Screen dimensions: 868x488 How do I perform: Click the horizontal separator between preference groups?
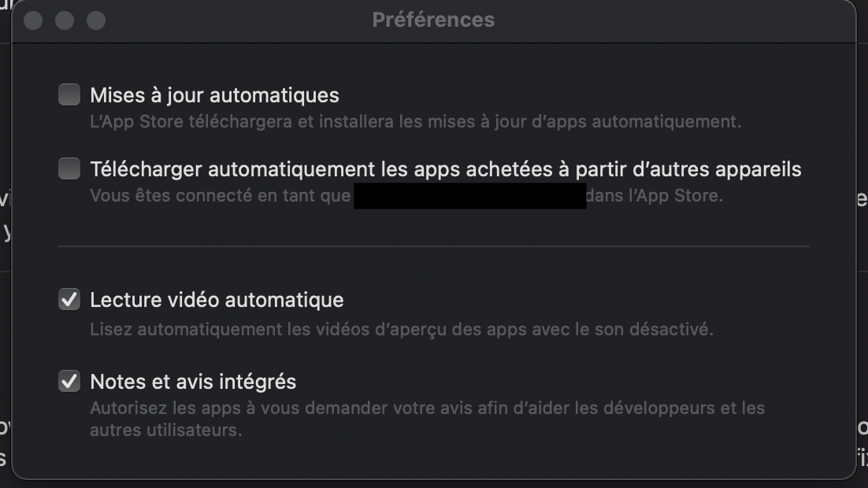pos(433,246)
